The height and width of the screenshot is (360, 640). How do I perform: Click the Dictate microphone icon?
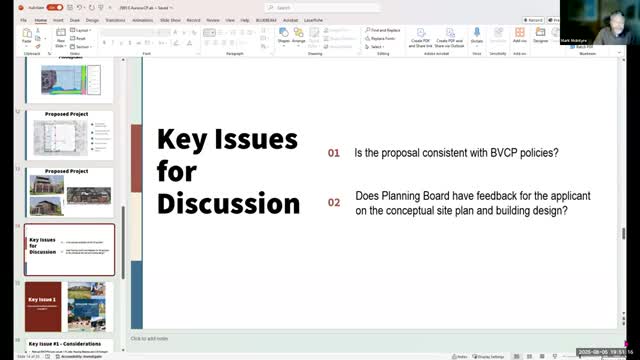tap(477, 32)
